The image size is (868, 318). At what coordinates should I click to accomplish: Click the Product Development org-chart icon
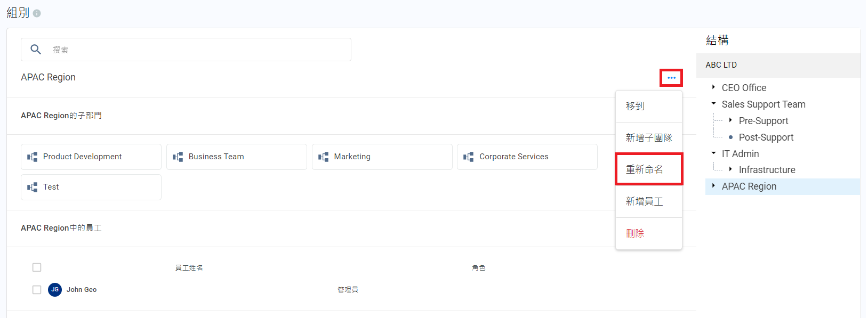pos(33,157)
